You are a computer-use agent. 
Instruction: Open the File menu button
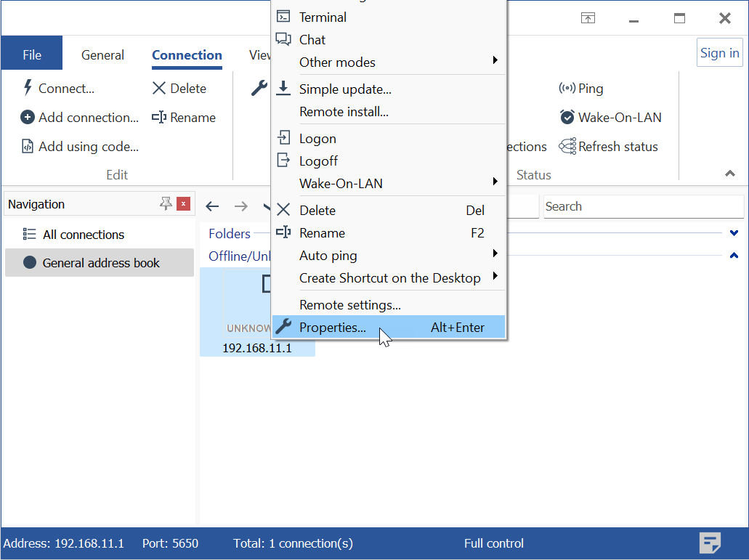coord(32,55)
